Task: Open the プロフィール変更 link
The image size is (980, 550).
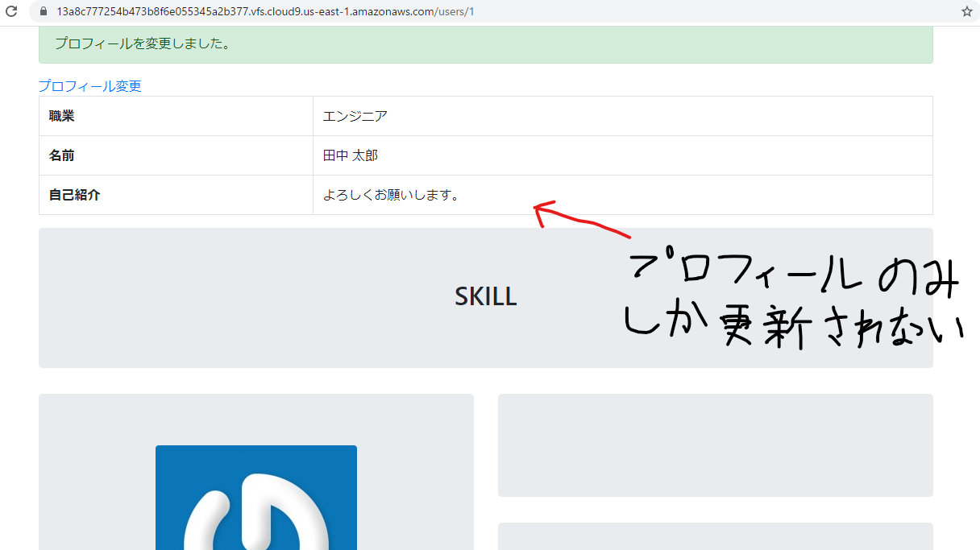Action: coord(89,85)
